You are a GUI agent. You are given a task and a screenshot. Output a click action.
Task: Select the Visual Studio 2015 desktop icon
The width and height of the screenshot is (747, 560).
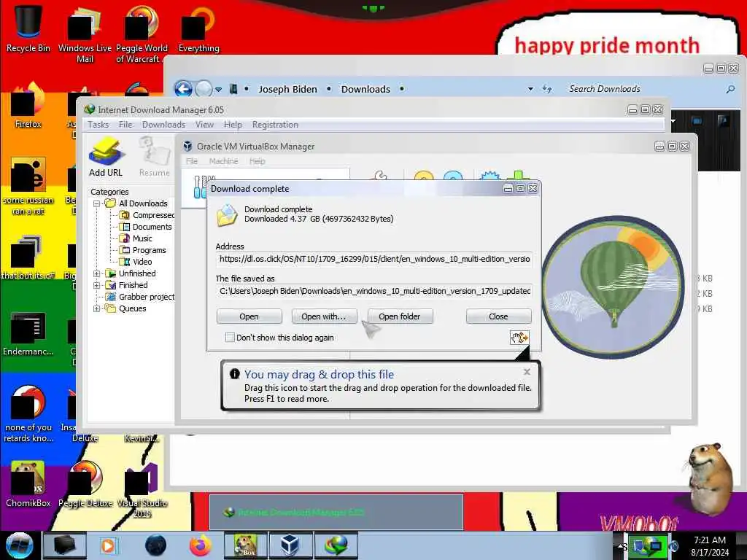pyautogui.click(x=142, y=491)
